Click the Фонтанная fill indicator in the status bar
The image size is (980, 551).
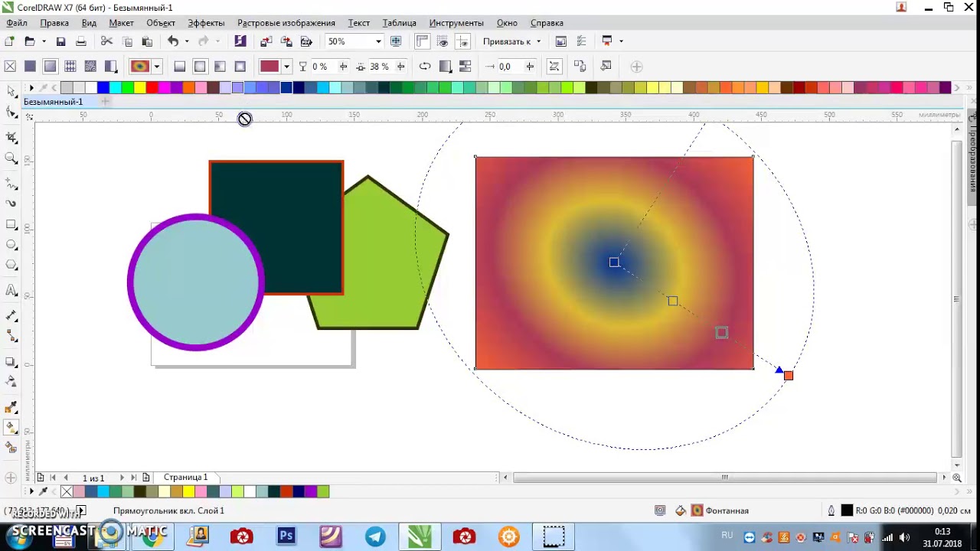(720, 510)
